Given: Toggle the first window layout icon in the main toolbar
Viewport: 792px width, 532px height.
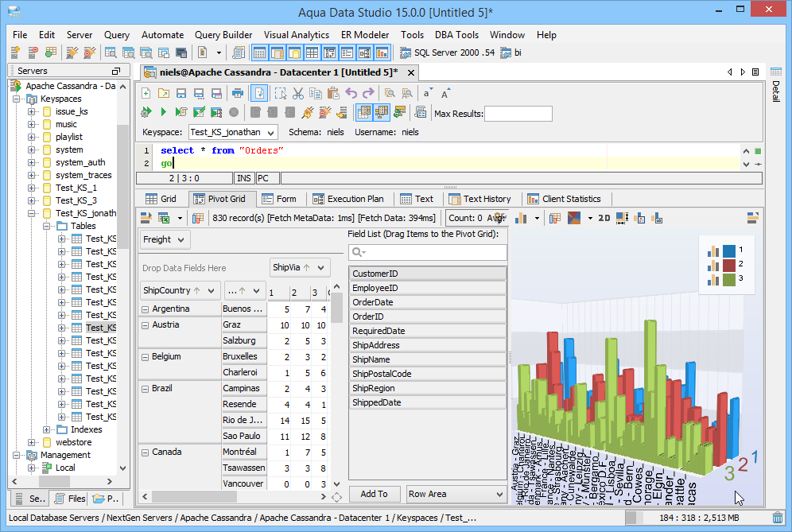Looking at the screenshot, I should (259, 52).
